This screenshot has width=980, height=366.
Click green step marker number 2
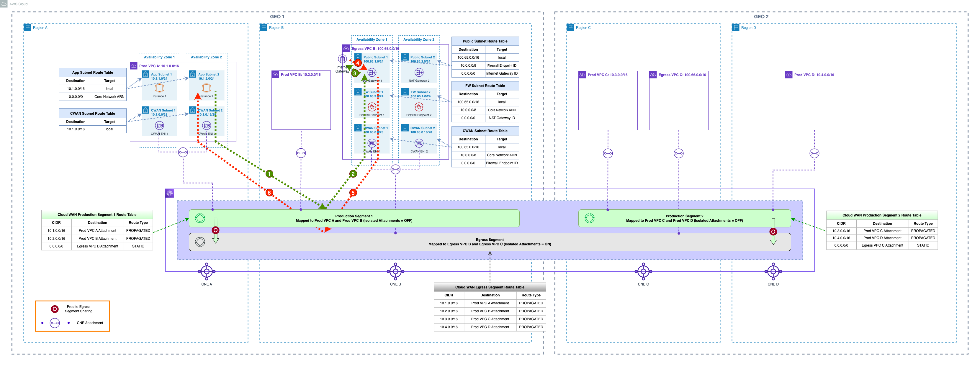pos(353,174)
